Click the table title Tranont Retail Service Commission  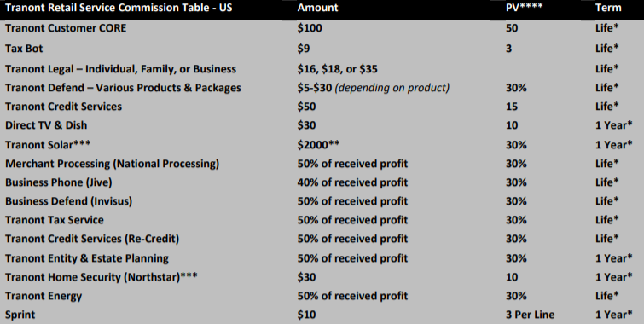pyautogui.click(x=119, y=8)
